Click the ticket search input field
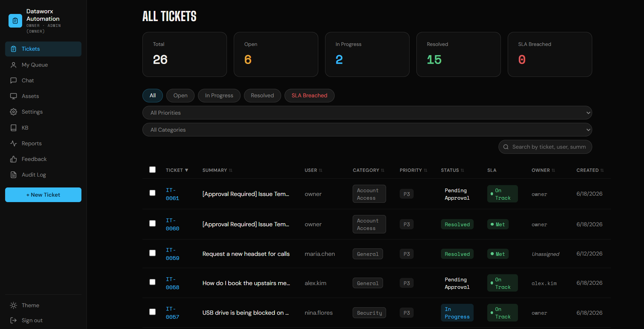Image resolution: width=644 pixels, height=329 pixels. point(545,147)
